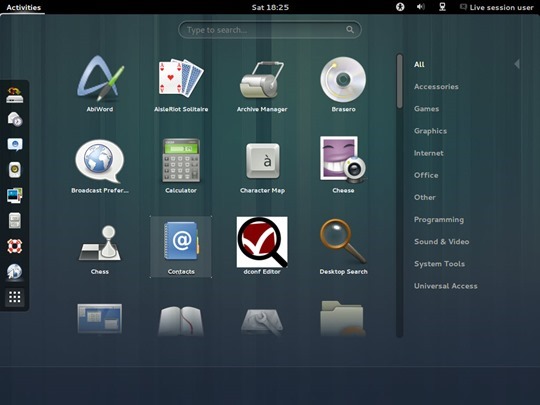Open Cheese webcam app
The width and height of the screenshot is (540, 405).
click(343, 165)
